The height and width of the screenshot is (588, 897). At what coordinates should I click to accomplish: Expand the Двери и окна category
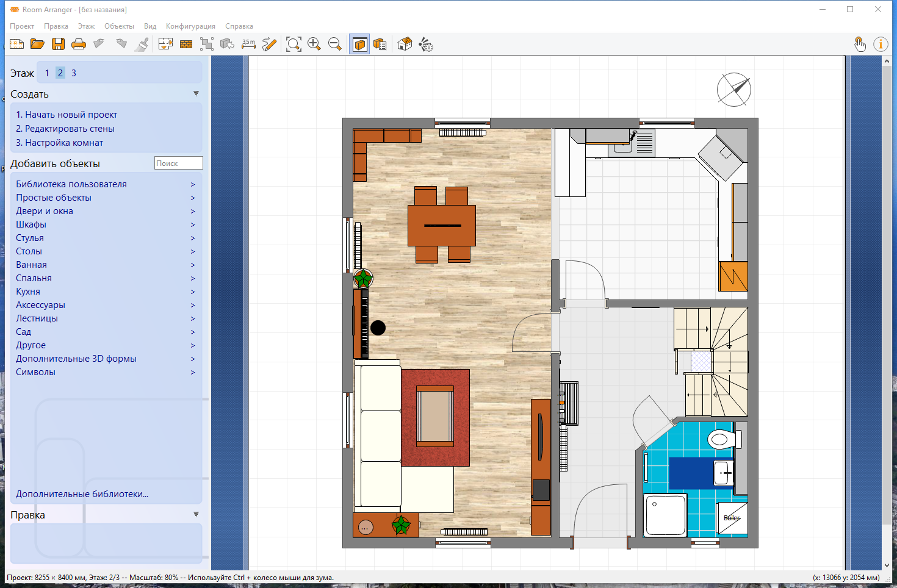pos(45,211)
